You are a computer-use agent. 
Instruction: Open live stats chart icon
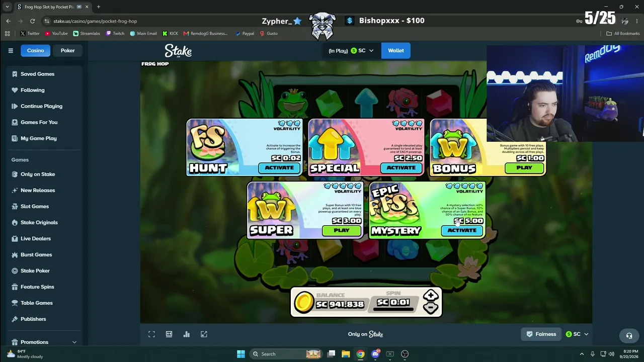click(x=187, y=334)
